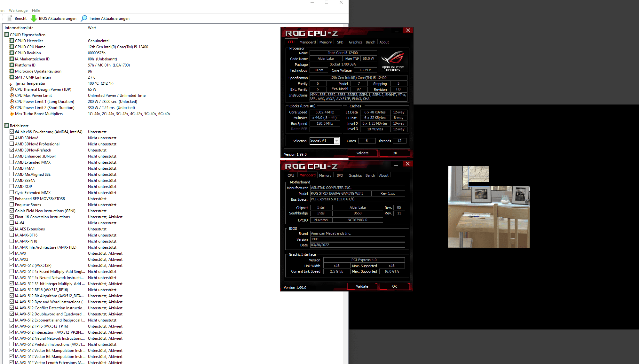Click Validate in the upper CPU-Z window

(362, 153)
